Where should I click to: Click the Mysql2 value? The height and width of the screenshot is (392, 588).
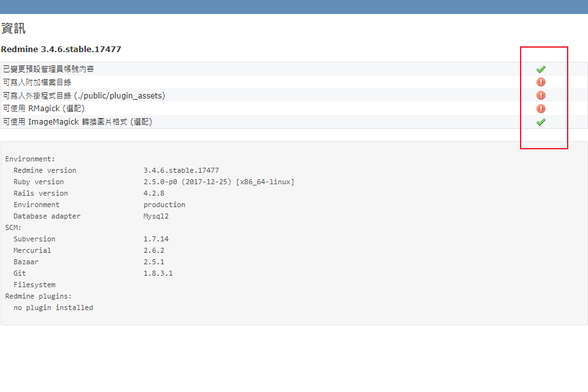(156, 216)
